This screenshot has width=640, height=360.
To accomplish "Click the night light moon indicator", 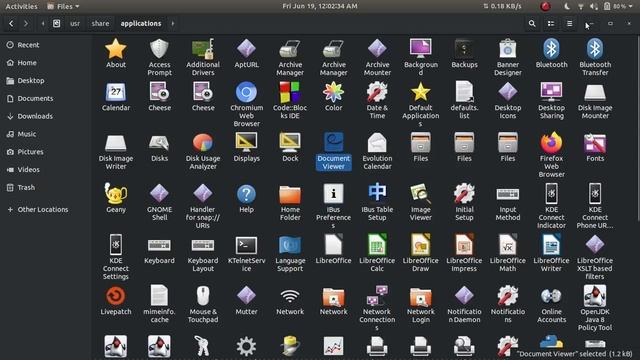I will coord(567,6).
